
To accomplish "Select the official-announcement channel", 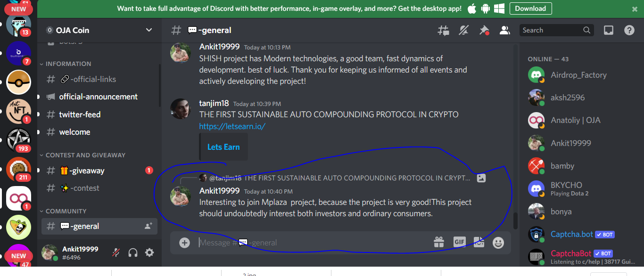I will click(x=99, y=97).
